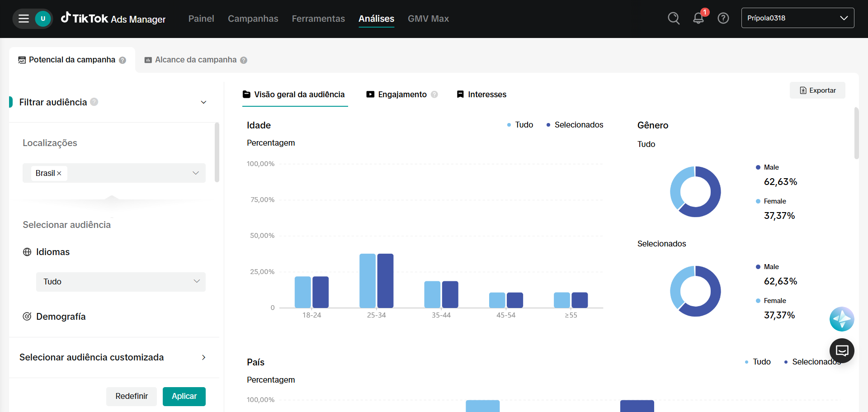Toggle the Selecionados legend in Idade chart

[x=575, y=125]
